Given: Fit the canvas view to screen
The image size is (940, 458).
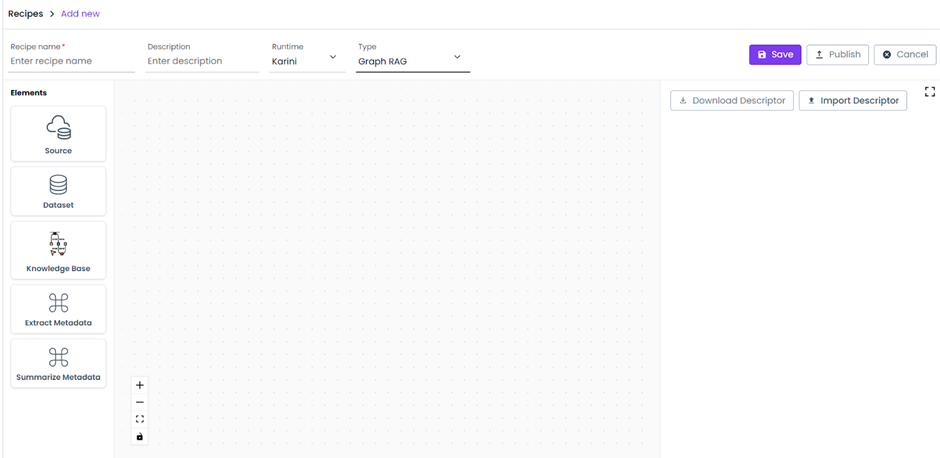Looking at the screenshot, I should tap(140, 419).
